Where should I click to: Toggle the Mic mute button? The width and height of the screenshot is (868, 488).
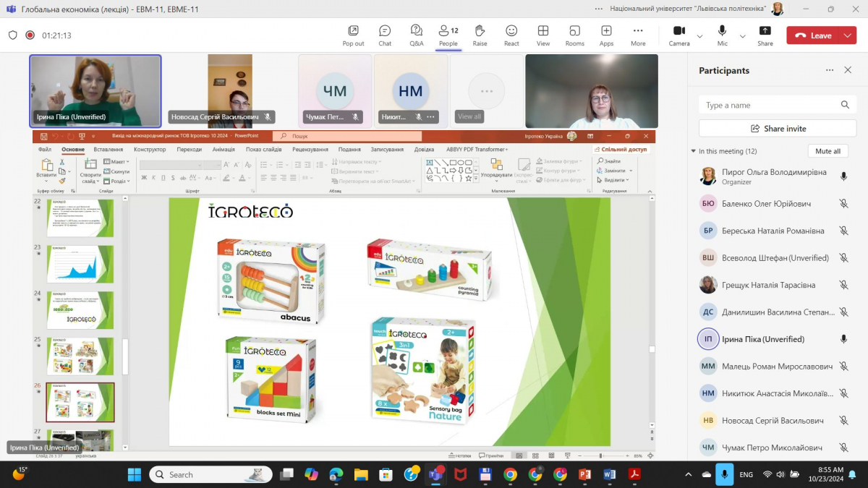[x=722, y=35]
